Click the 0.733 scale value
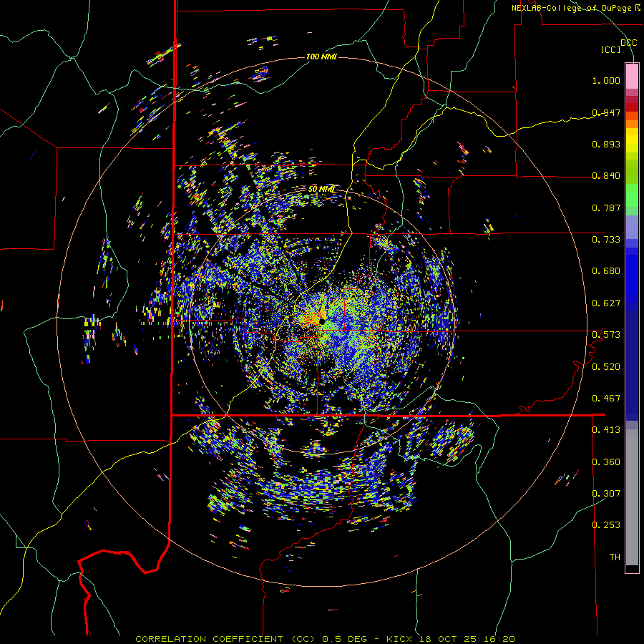This screenshot has height=644, width=644. 606,239
